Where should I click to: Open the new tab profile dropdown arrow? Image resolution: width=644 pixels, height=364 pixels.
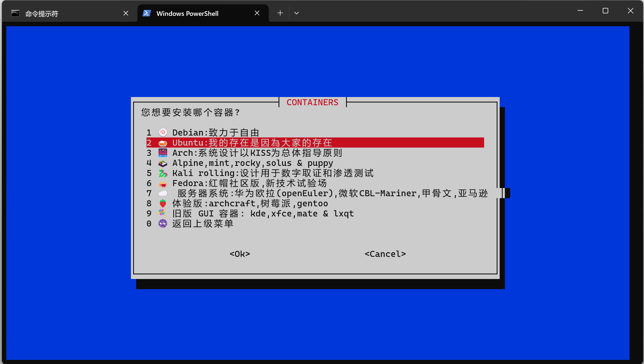pos(297,13)
